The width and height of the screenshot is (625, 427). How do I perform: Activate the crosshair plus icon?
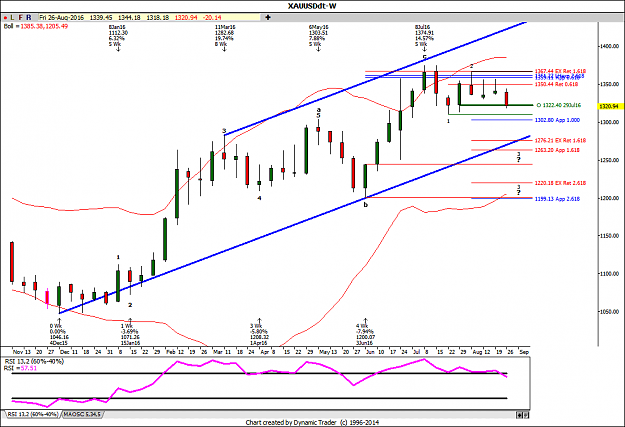click(x=268, y=18)
